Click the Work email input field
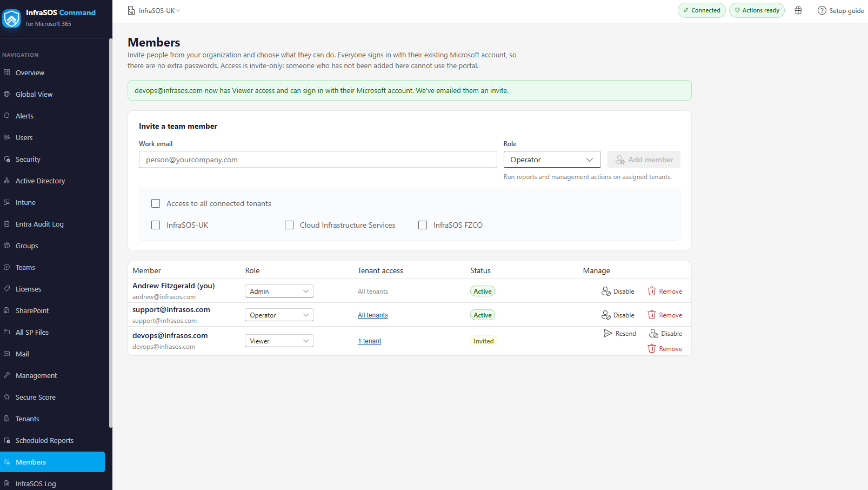 pos(318,160)
